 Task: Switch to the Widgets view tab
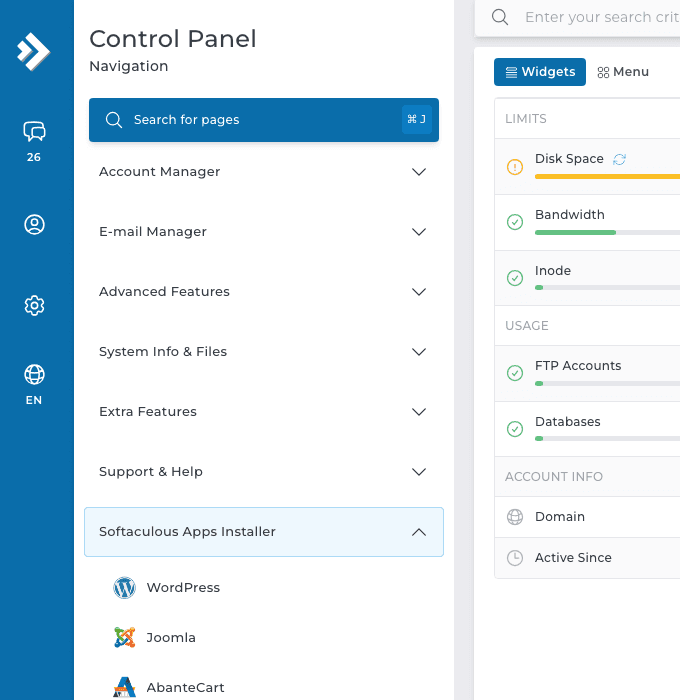click(540, 72)
